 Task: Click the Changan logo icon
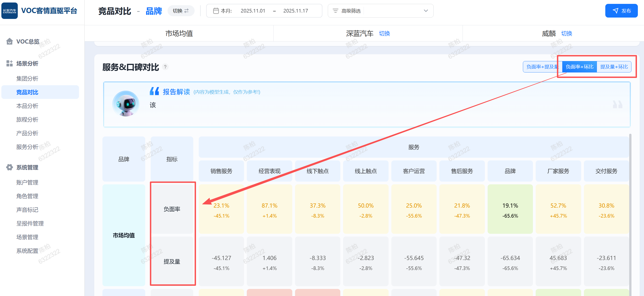click(x=10, y=11)
